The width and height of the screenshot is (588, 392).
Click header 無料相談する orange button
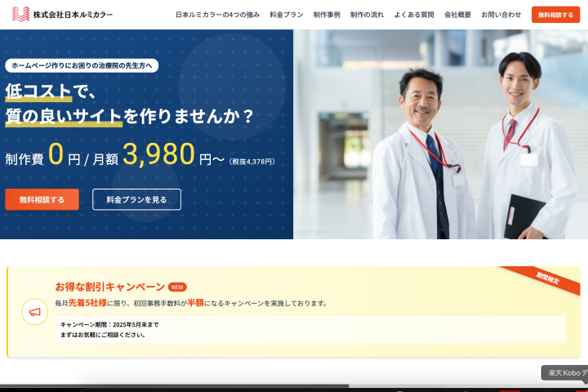click(x=555, y=15)
